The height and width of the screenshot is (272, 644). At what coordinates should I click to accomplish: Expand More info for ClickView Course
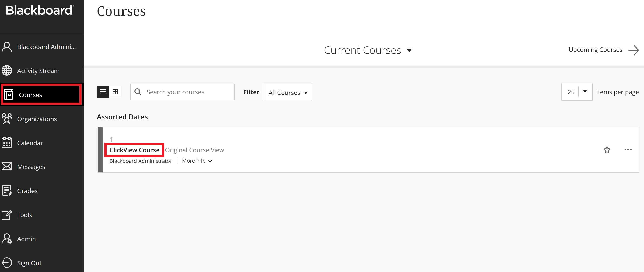[197, 161]
